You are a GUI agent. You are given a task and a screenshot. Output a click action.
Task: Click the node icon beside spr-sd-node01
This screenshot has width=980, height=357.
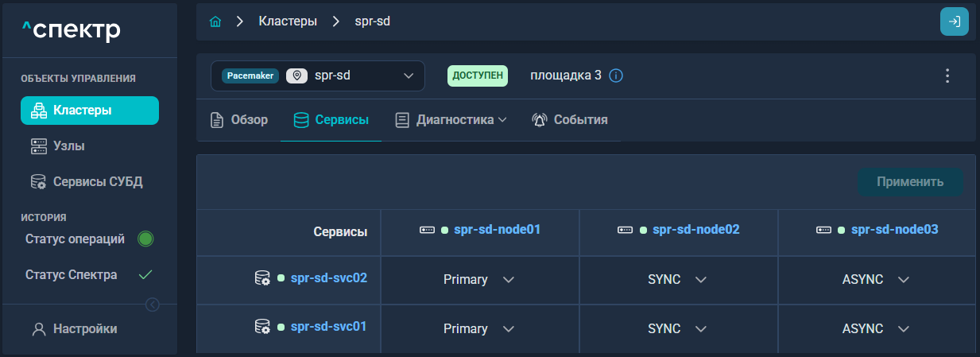pos(428,230)
